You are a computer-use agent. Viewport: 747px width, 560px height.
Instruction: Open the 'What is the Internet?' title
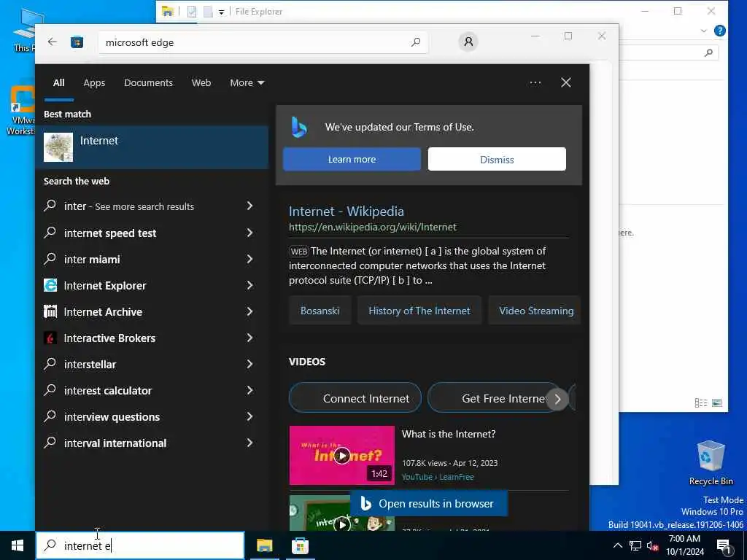pyautogui.click(x=449, y=434)
